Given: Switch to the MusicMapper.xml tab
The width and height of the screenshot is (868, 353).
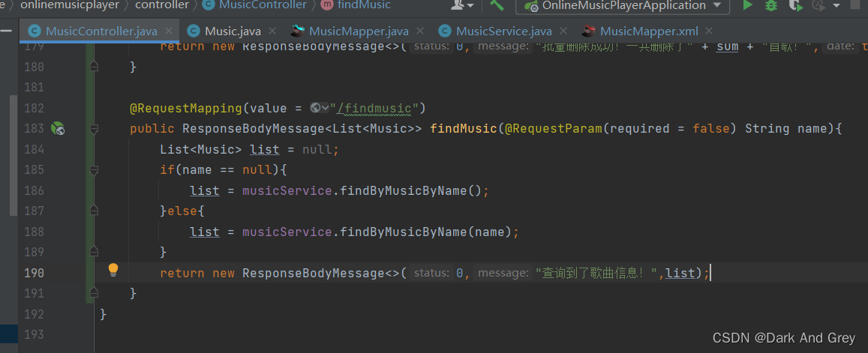Looking at the screenshot, I should pos(649,31).
